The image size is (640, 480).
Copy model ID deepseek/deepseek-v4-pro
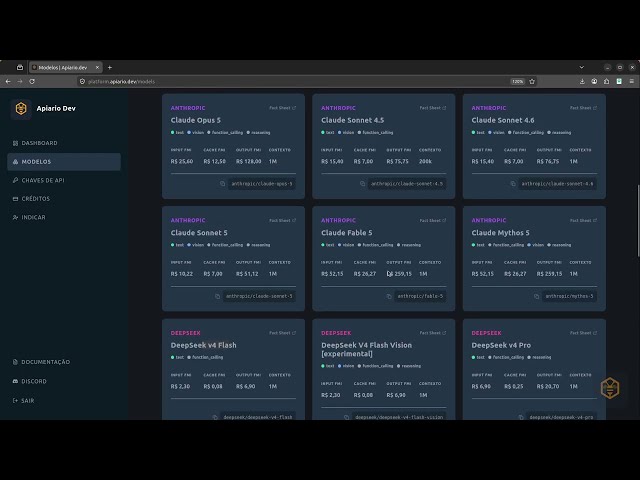[x=521, y=417]
